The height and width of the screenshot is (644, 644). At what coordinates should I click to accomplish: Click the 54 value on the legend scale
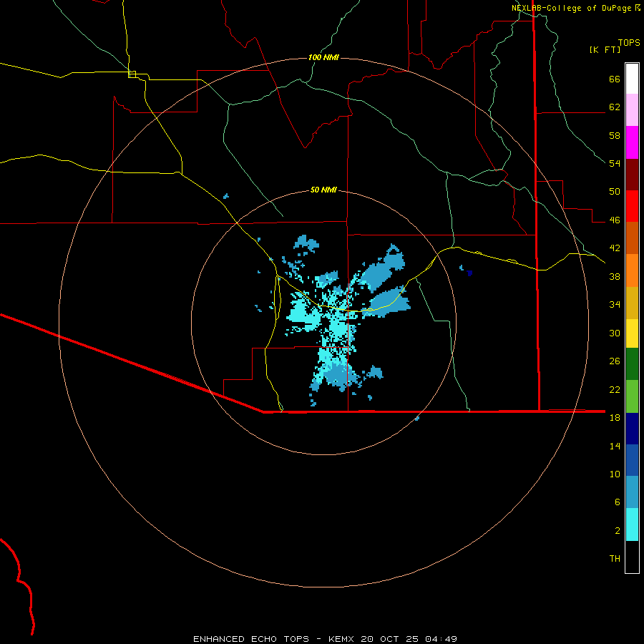pyautogui.click(x=615, y=163)
